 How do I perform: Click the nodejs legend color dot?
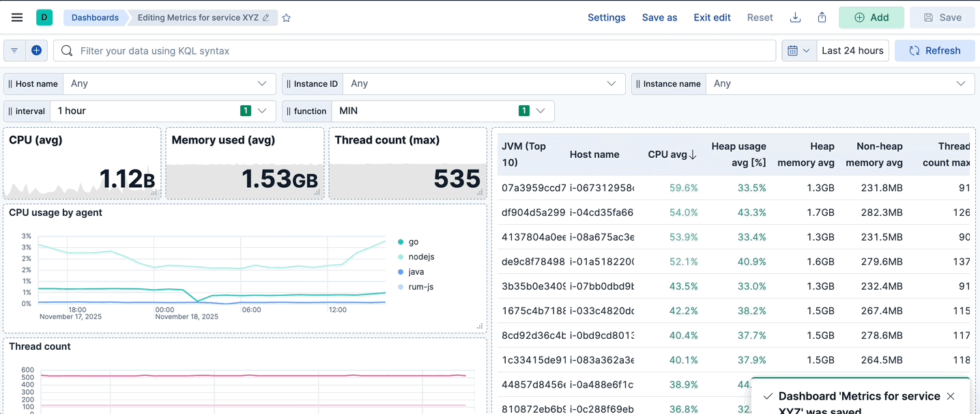[x=401, y=257]
